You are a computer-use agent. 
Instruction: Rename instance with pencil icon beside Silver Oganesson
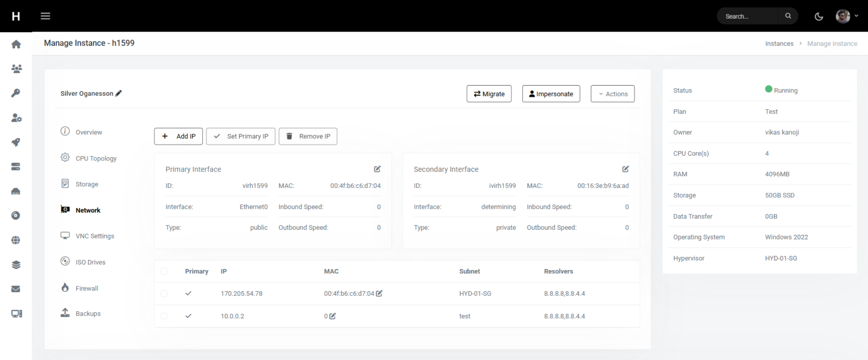point(119,93)
